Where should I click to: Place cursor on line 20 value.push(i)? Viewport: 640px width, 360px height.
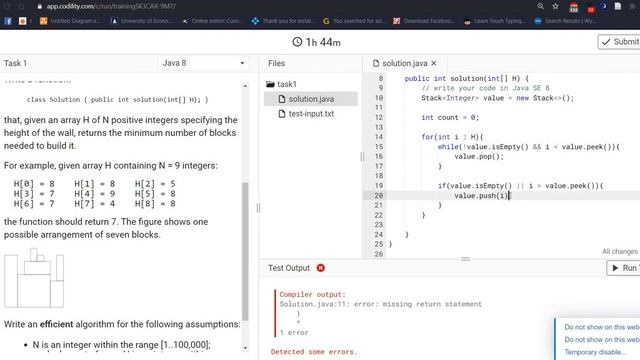tap(481, 196)
